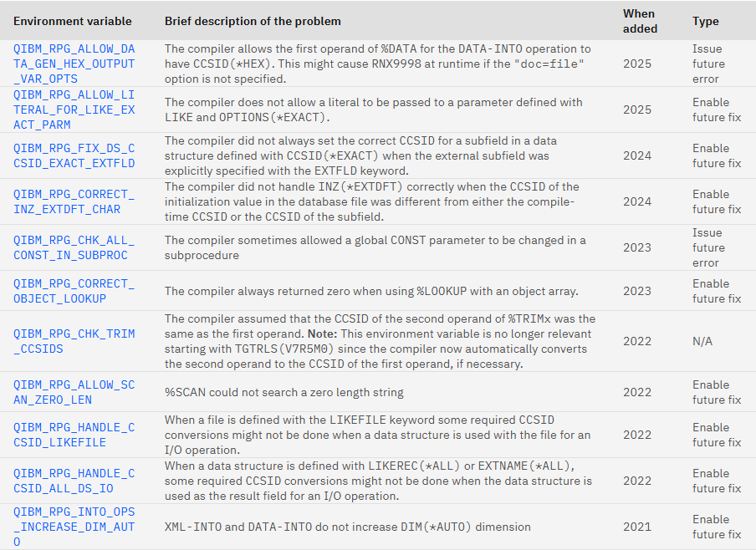Follow the QIBM_RPG_CORRECT_INZ_EXTDFT_CHAR link

click(74, 201)
